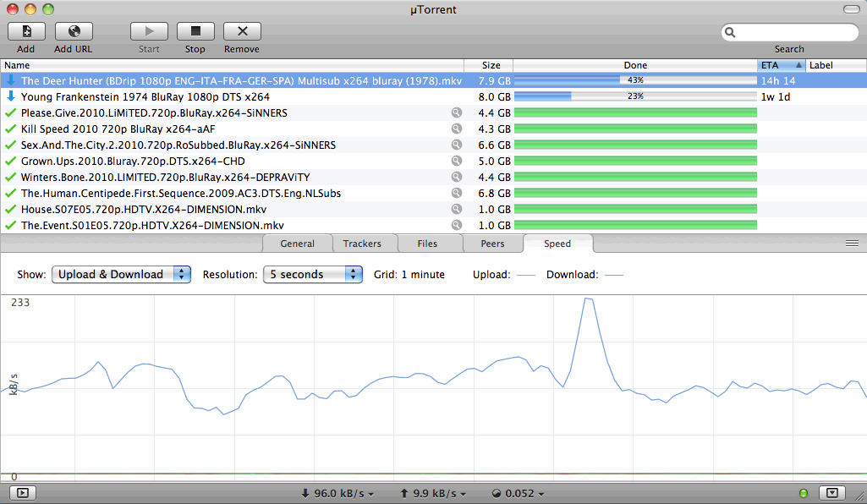Click magnifier icon for Winters.Bone.2010 row
This screenshot has height=504, width=867.
tap(456, 177)
